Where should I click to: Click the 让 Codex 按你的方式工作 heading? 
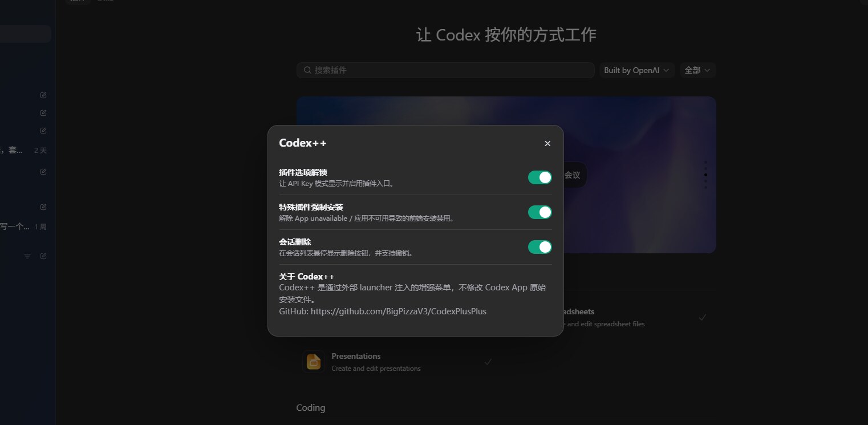click(506, 35)
